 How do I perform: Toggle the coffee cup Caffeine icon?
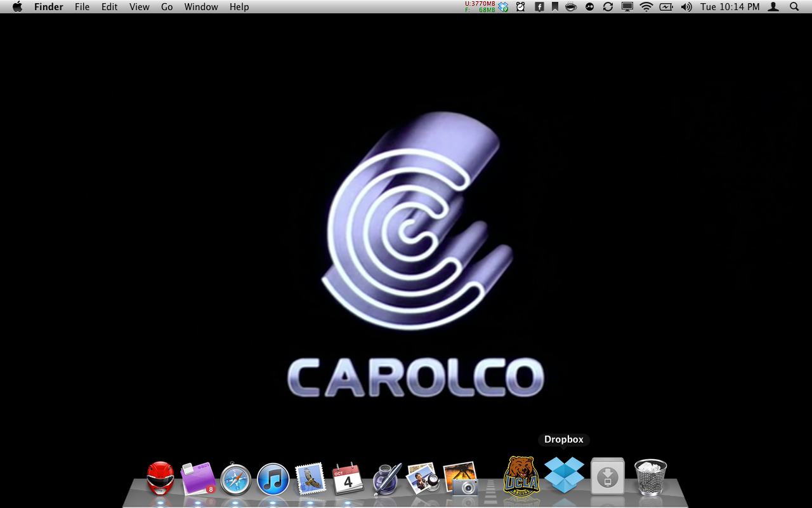[571, 7]
